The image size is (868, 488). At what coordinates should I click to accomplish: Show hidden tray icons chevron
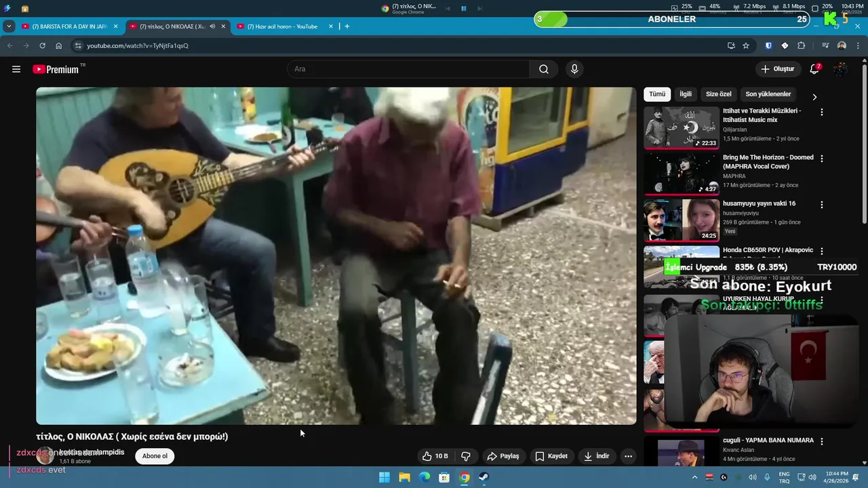pos(694,477)
